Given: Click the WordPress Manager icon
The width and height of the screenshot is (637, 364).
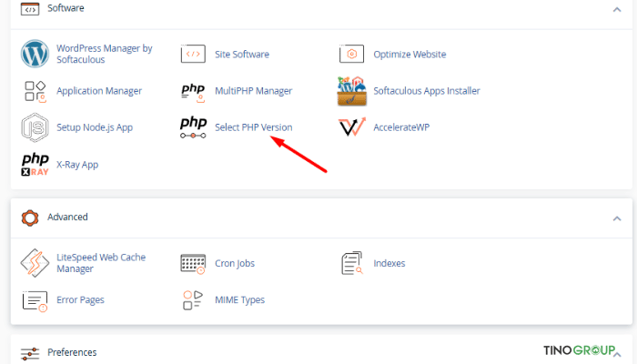Looking at the screenshot, I should (x=35, y=54).
